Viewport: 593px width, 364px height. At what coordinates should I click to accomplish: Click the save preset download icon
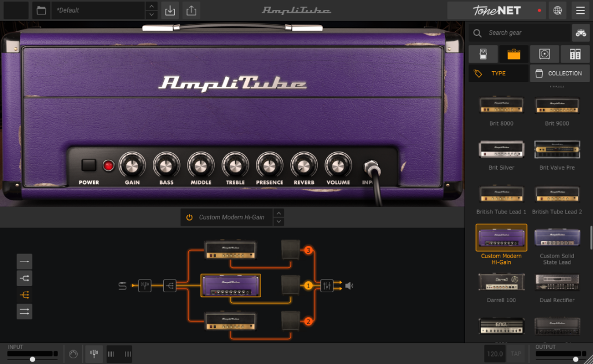click(x=170, y=10)
